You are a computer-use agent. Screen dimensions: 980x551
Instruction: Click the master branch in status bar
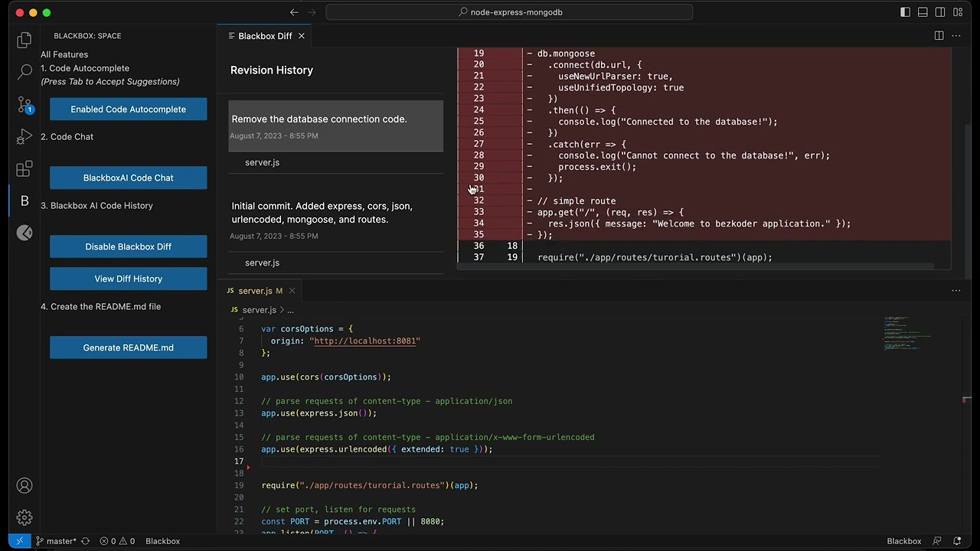(56, 541)
